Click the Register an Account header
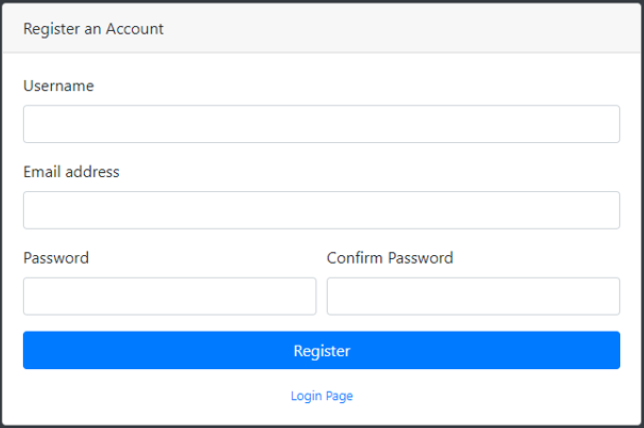Image resolution: width=644 pixels, height=428 pixels. [93, 29]
